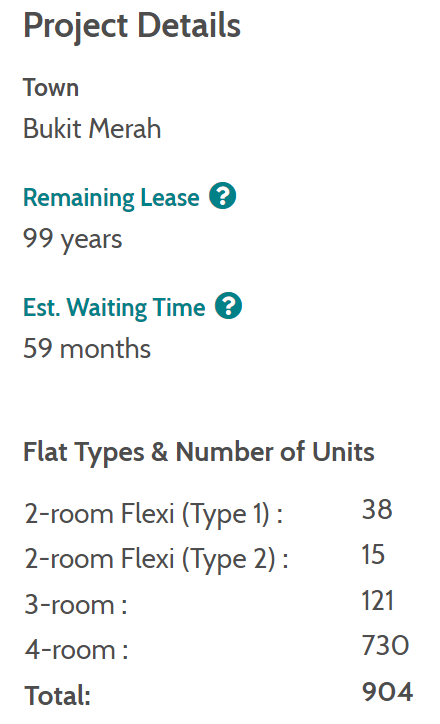The height and width of the screenshot is (724, 440).
Task: Click the 121 units count
Action: (377, 601)
